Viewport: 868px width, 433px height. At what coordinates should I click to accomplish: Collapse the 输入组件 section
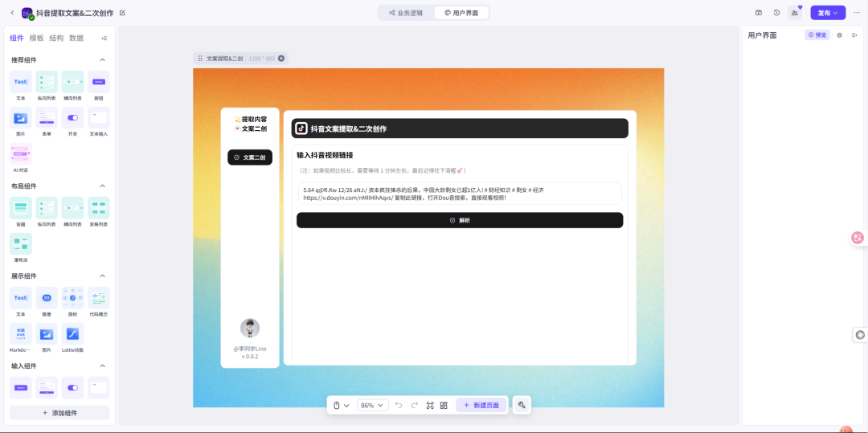(x=102, y=366)
